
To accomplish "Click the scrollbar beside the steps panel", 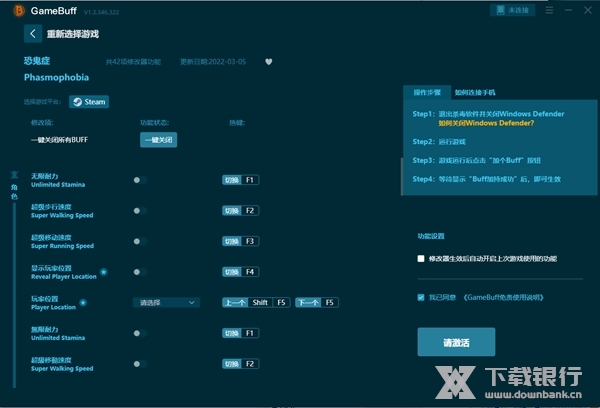I will (402, 176).
